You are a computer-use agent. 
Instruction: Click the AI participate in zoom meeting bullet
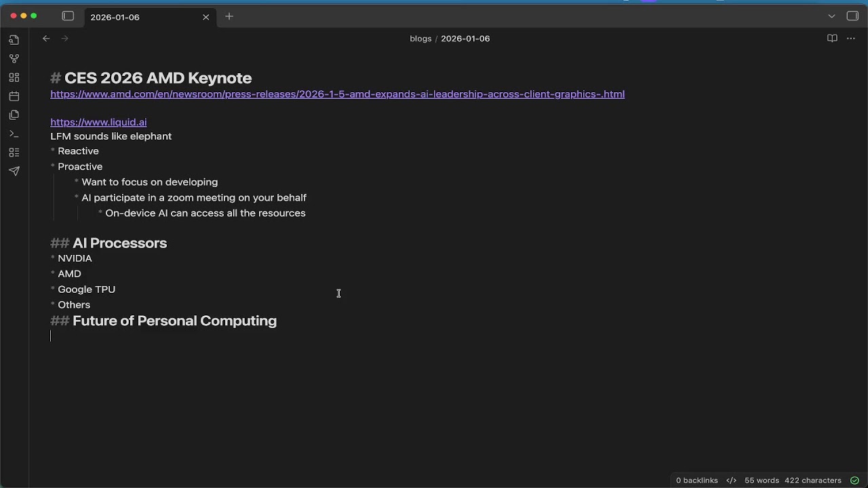[x=194, y=198]
